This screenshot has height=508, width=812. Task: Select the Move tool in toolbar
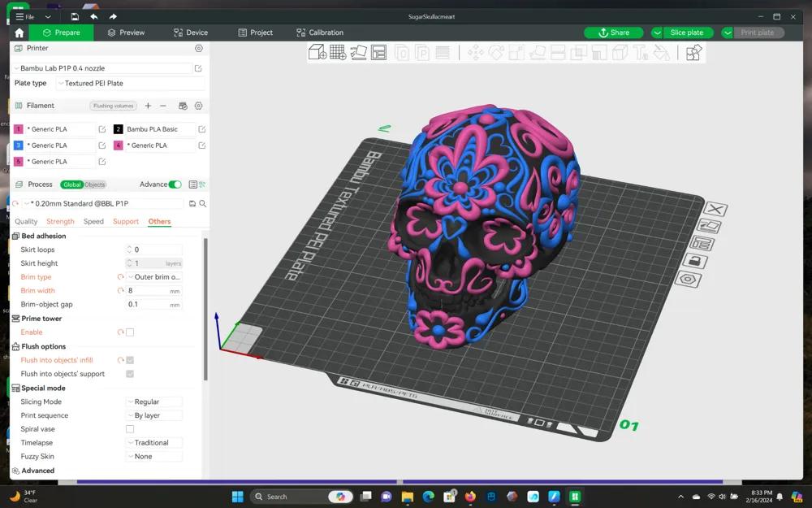tap(475, 52)
